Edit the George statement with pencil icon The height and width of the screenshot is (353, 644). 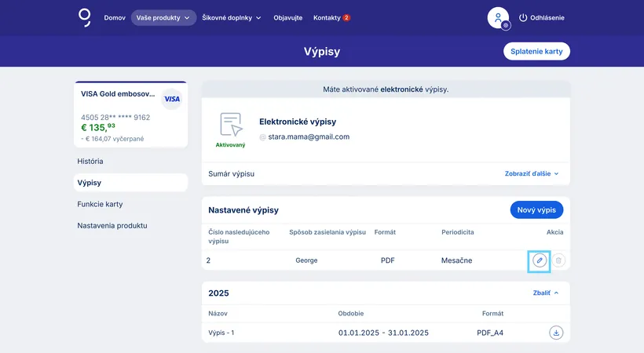point(540,260)
